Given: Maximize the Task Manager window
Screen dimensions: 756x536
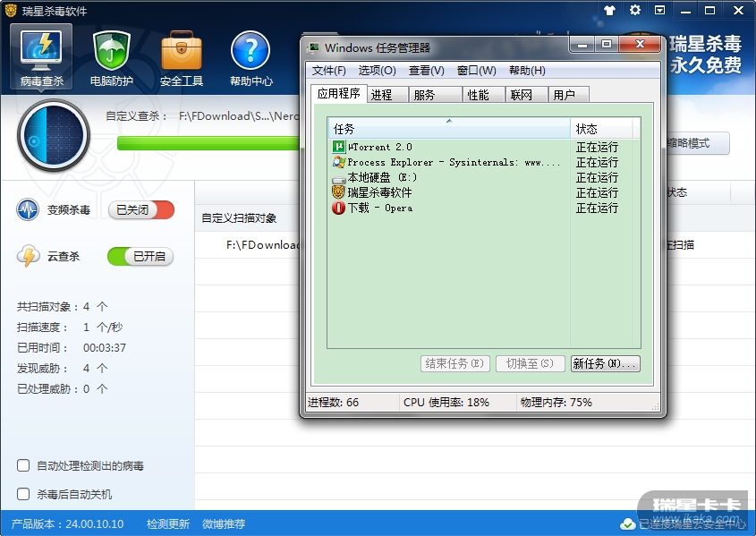Looking at the screenshot, I should (606, 45).
